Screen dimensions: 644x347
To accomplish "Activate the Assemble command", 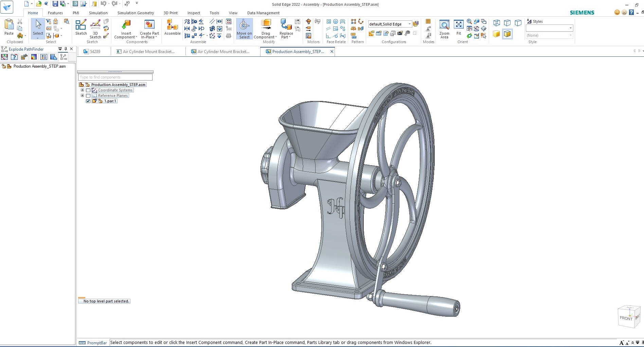I will (x=172, y=27).
